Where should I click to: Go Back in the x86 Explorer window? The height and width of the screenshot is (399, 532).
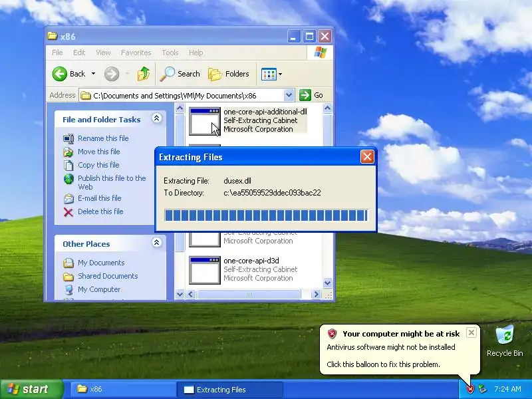69,74
